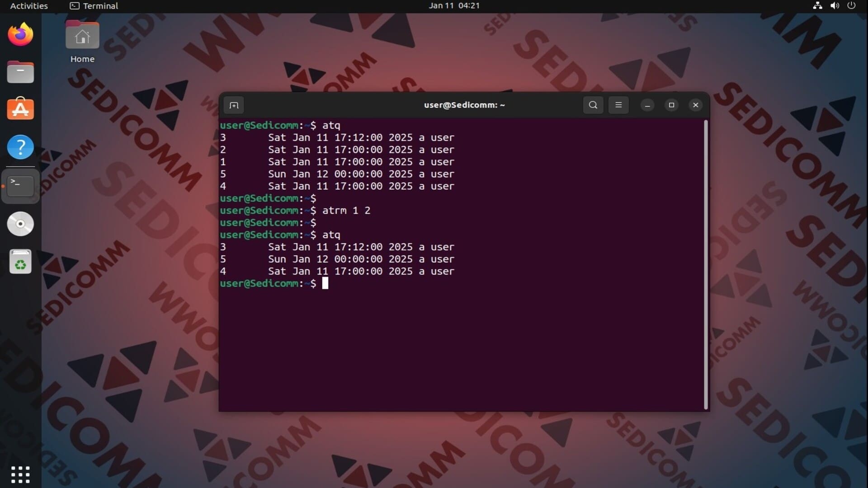Expand the power system menu
The height and width of the screenshot is (488, 868).
tap(851, 6)
